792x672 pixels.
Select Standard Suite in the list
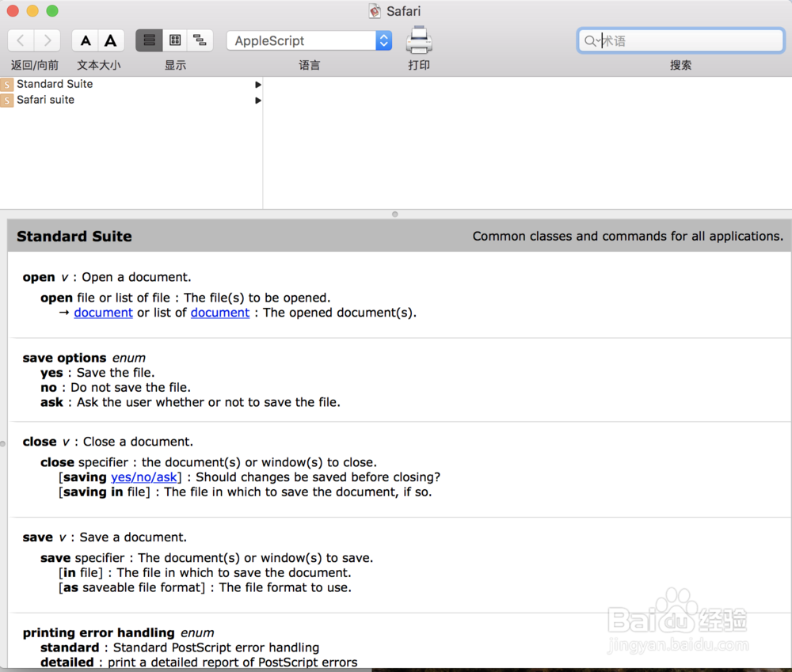pyautogui.click(x=131, y=84)
